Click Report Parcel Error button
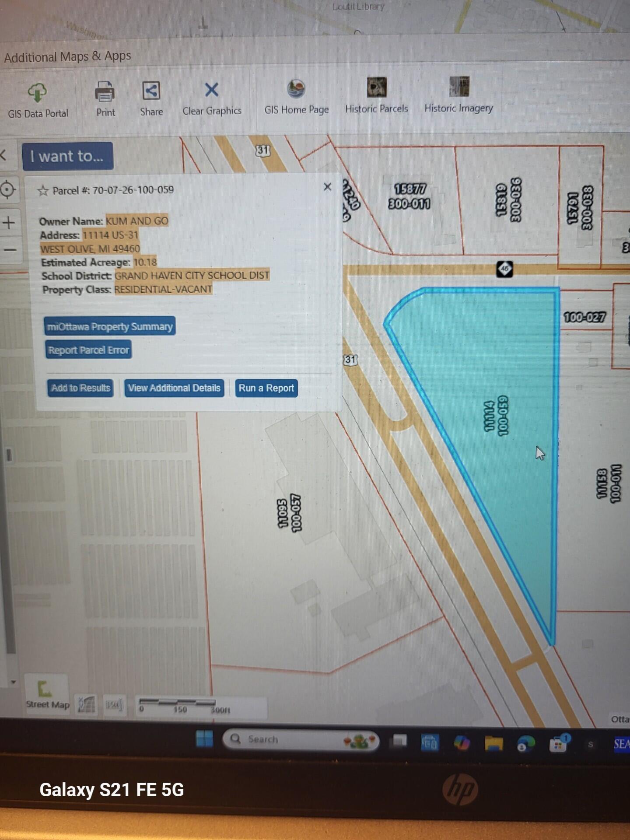Screen dimensions: 630x840 tap(88, 350)
